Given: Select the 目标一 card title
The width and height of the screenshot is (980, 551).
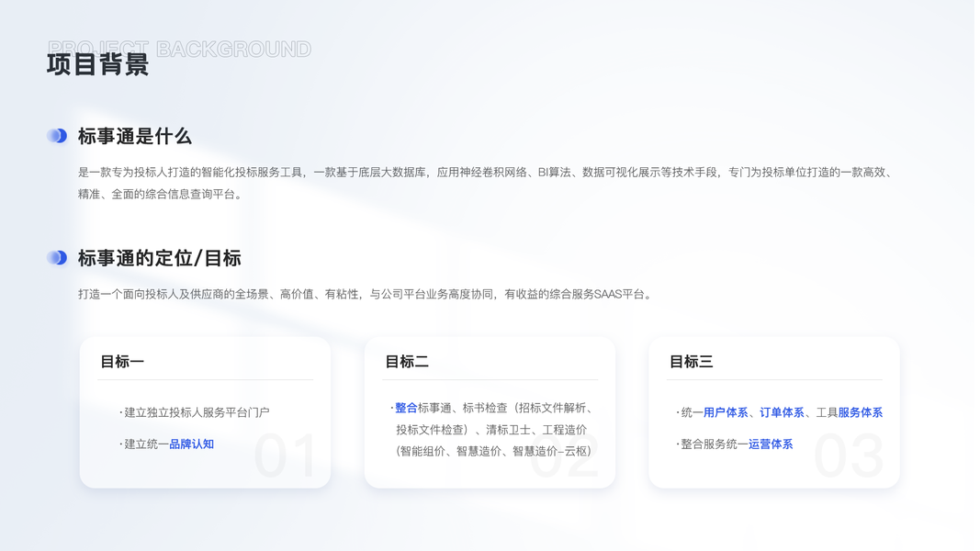Looking at the screenshot, I should (x=122, y=362).
